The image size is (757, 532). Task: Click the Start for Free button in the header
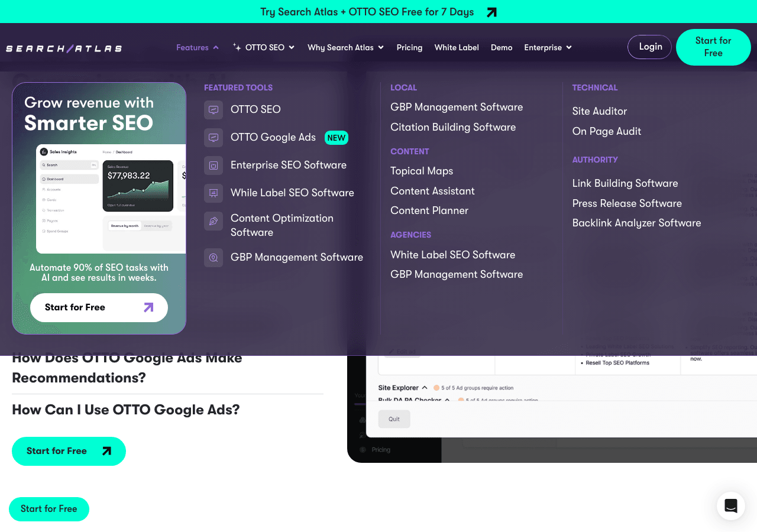click(713, 47)
